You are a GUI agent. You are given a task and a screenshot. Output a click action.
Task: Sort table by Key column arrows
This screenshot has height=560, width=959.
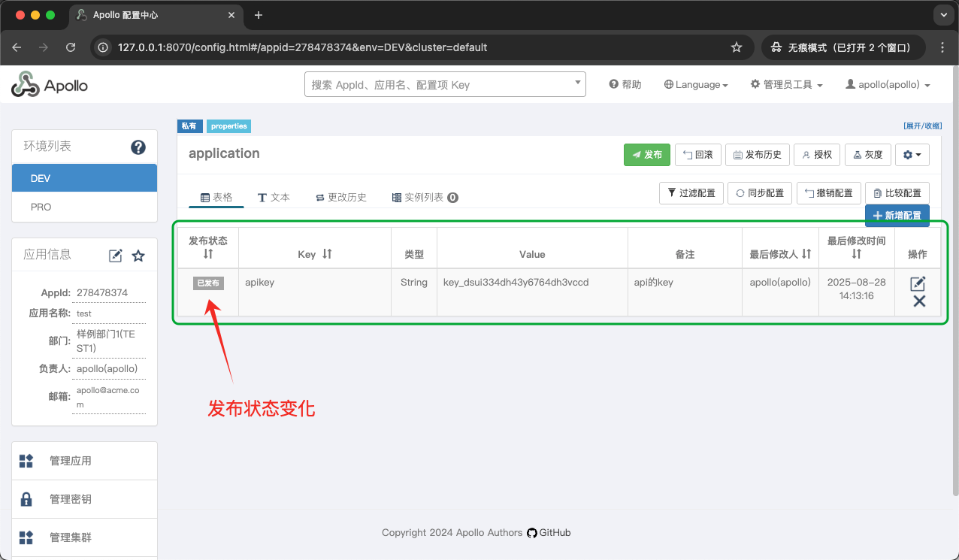pos(327,254)
